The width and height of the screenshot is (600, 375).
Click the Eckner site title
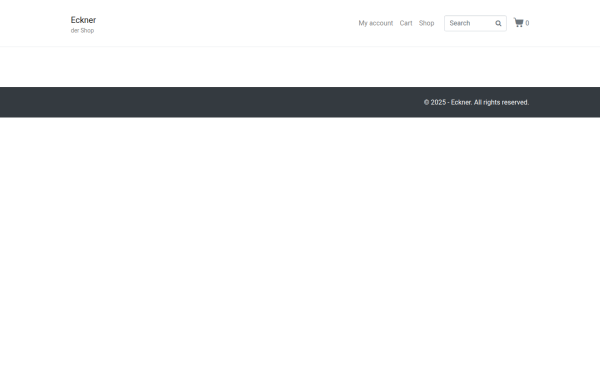click(83, 20)
